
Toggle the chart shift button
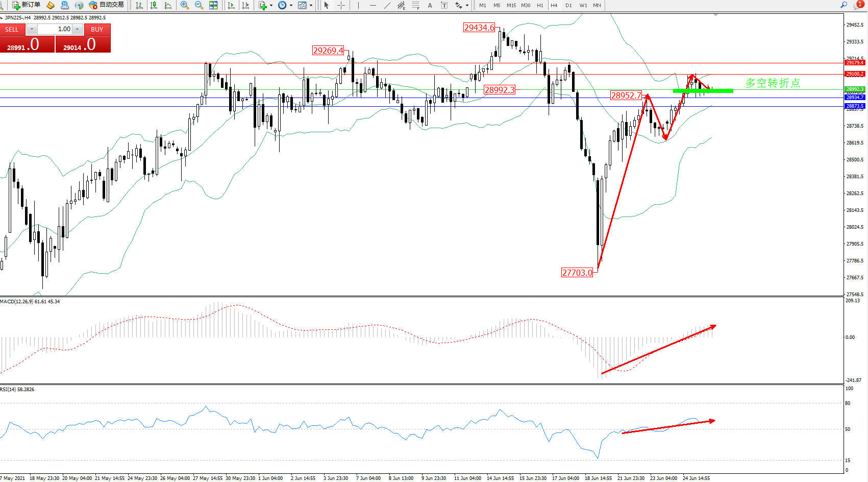pos(245,5)
